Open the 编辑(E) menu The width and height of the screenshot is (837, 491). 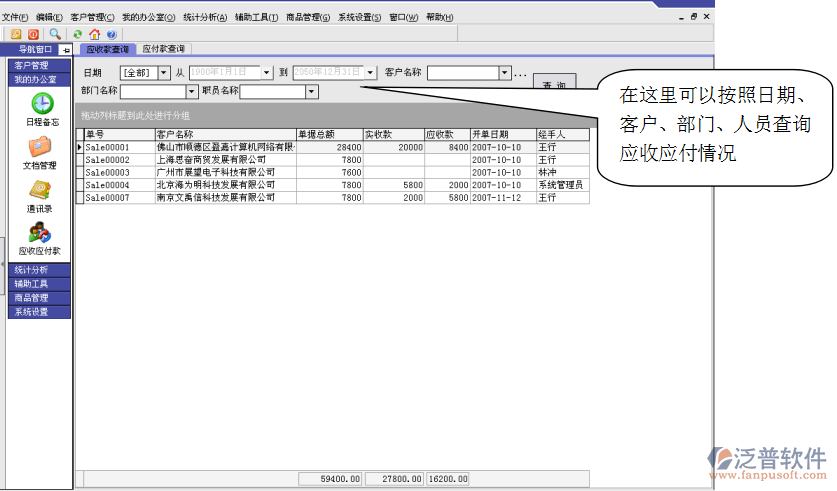(x=49, y=17)
